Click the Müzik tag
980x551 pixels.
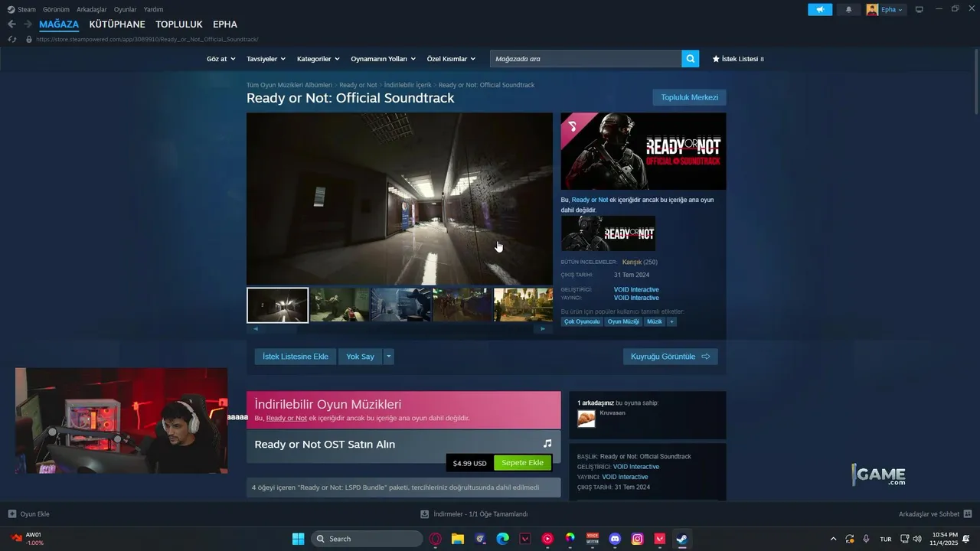click(655, 321)
